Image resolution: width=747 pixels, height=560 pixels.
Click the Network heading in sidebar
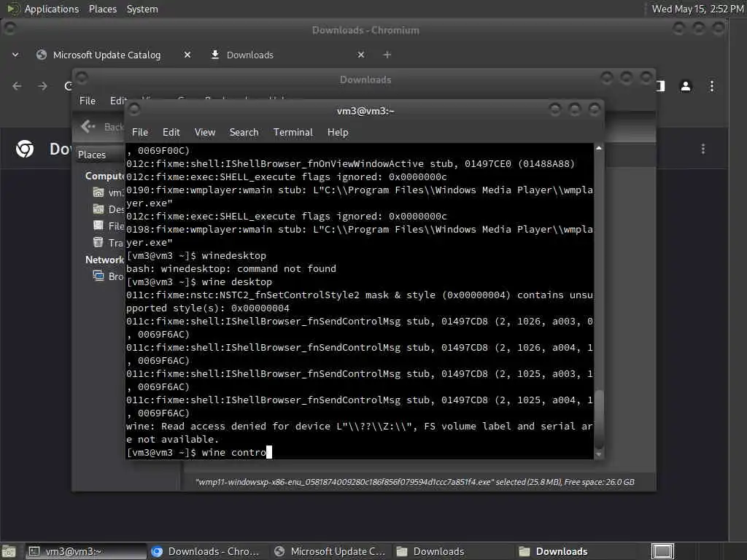[104, 260]
